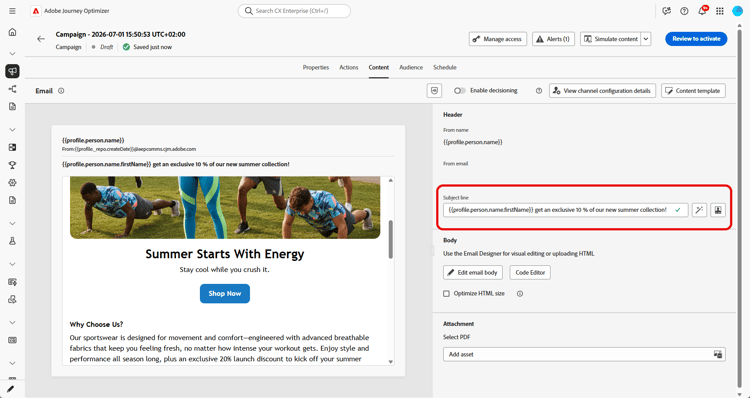Click the heading "Summer Starts With Energy"

point(225,254)
